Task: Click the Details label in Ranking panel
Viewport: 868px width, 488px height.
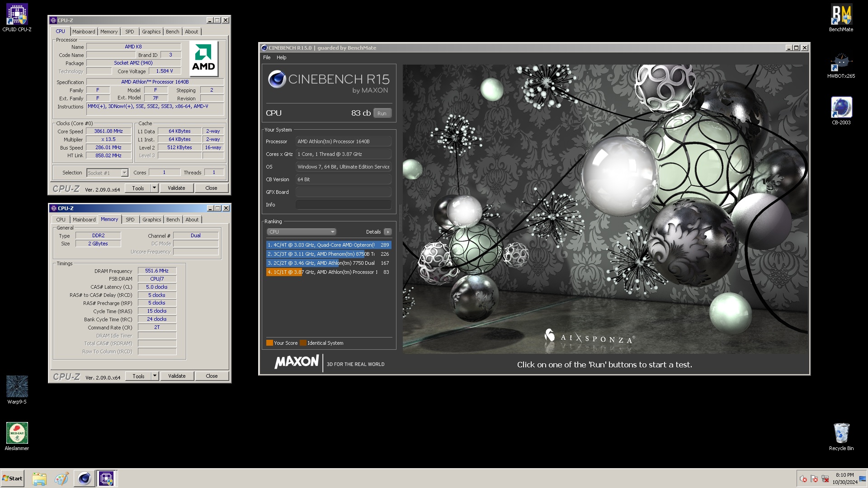Action: (x=373, y=232)
